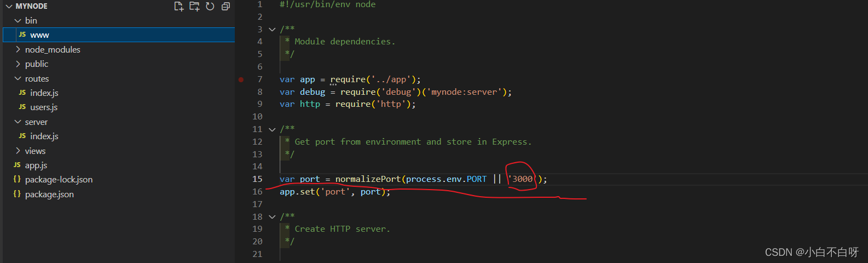Image resolution: width=868 pixels, height=263 pixels.
Task: Click the '3000' port string on line 15
Action: click(522, 179)
